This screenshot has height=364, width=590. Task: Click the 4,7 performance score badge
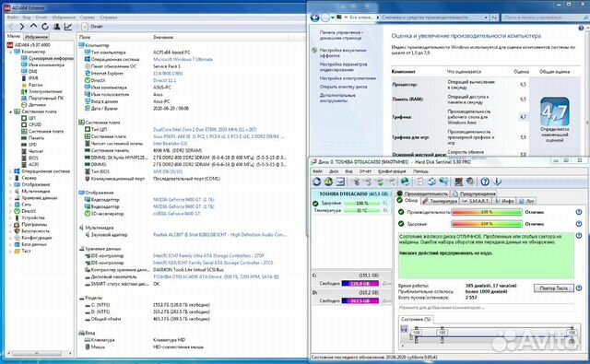[555, 112]
